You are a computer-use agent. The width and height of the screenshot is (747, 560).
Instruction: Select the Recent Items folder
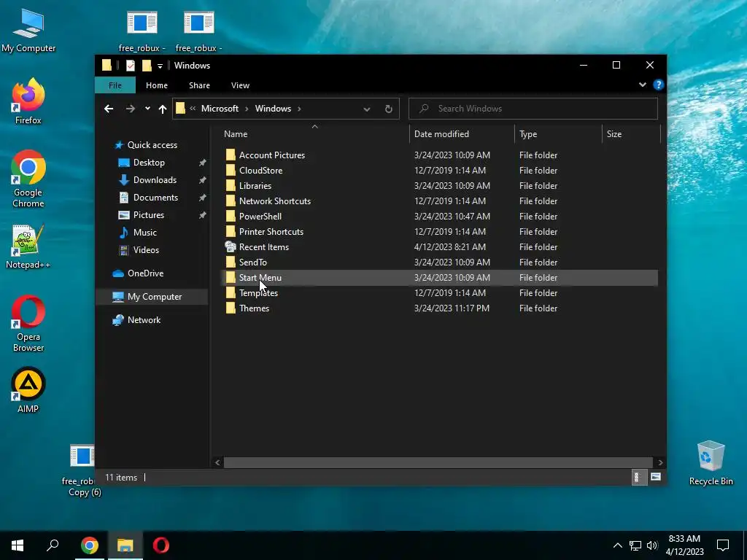tap(263, 247)
